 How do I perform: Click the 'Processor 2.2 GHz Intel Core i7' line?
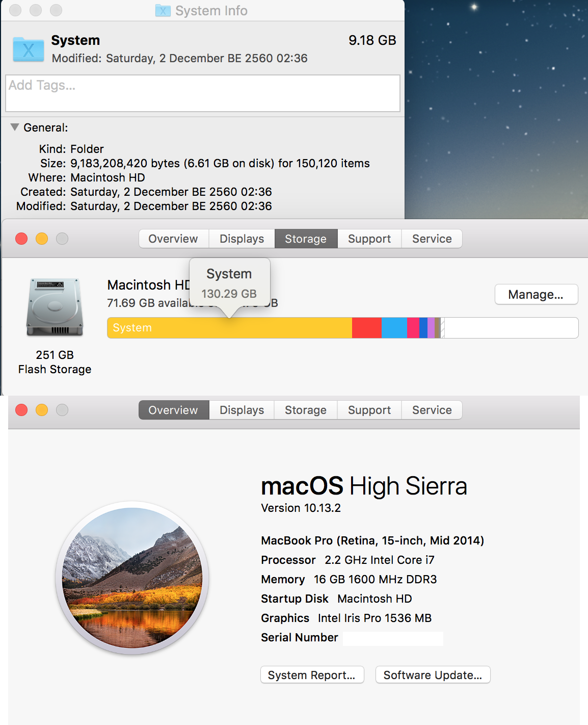click(x=348, y=560)
